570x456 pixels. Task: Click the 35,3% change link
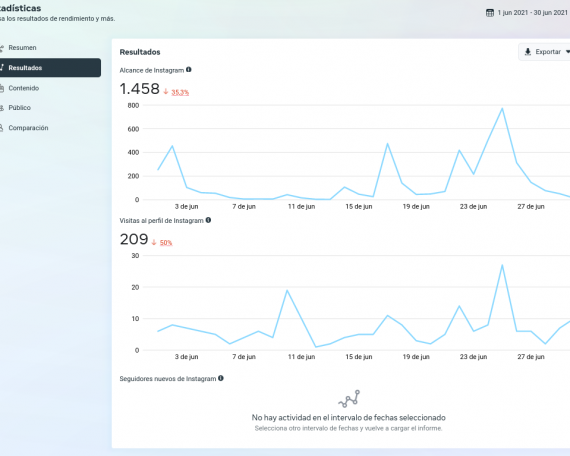pyautogui.click(x=180, y=92)
